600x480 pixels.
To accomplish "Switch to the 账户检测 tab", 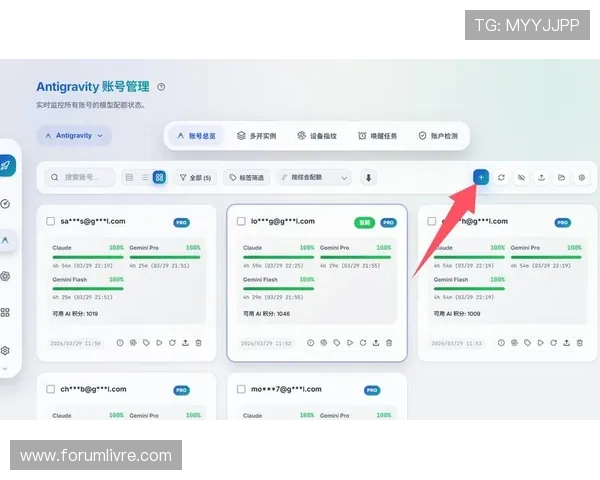I will point(438,136).
